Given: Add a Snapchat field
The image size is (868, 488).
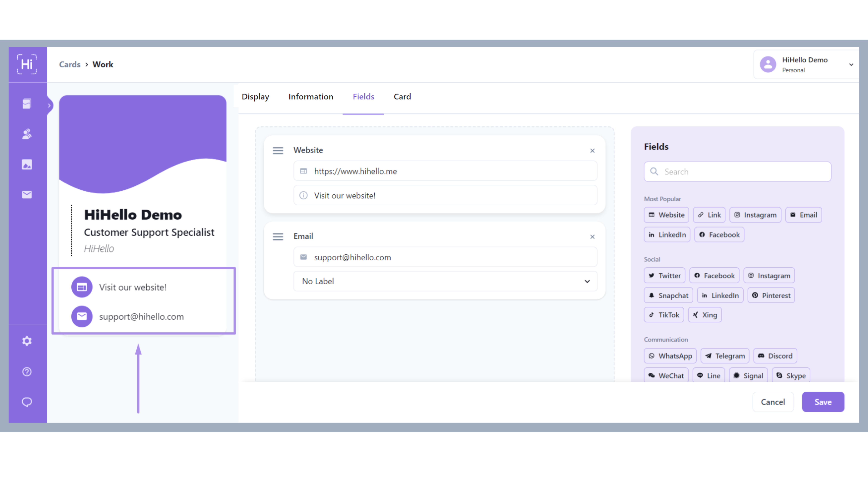Looking at the screenshot, I should click(x=668, y=295).
